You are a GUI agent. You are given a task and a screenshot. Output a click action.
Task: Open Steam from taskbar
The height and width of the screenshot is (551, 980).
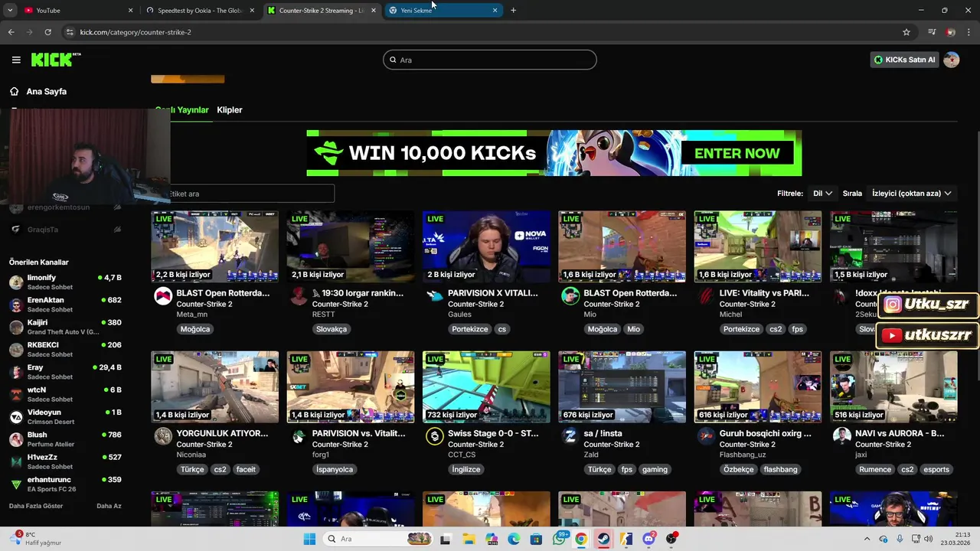tap(603, 539)
